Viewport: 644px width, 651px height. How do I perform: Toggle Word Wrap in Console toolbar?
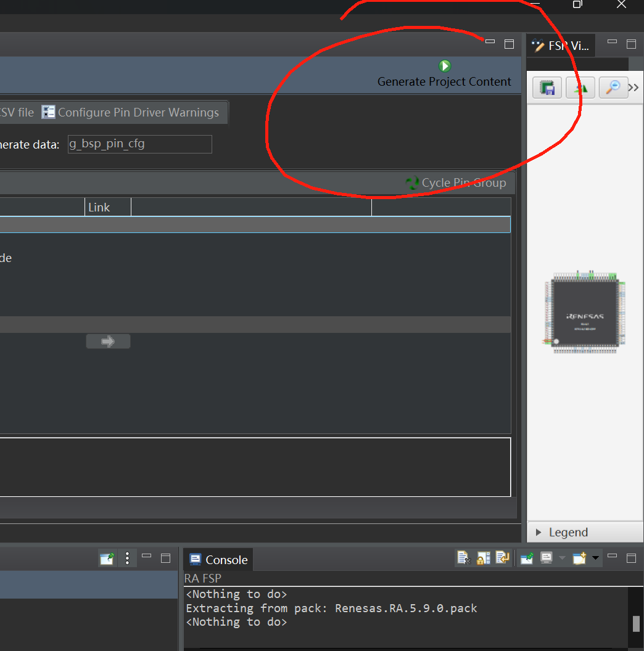click(503, 558)
